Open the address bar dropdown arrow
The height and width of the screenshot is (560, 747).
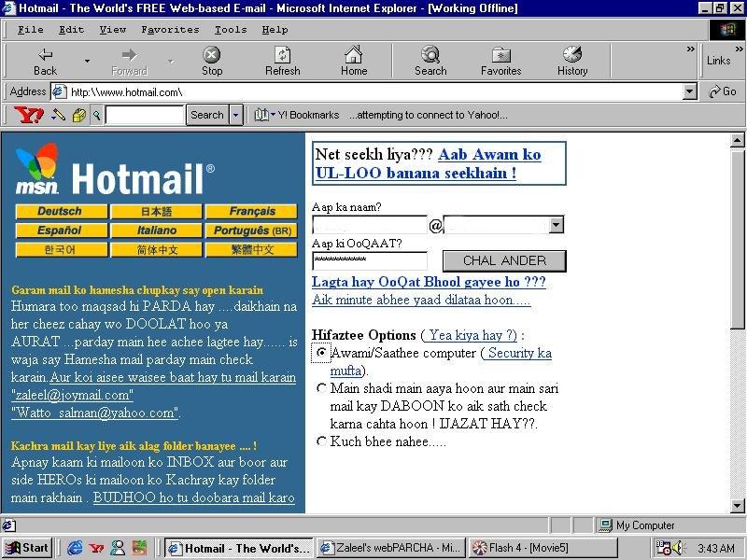689,91
